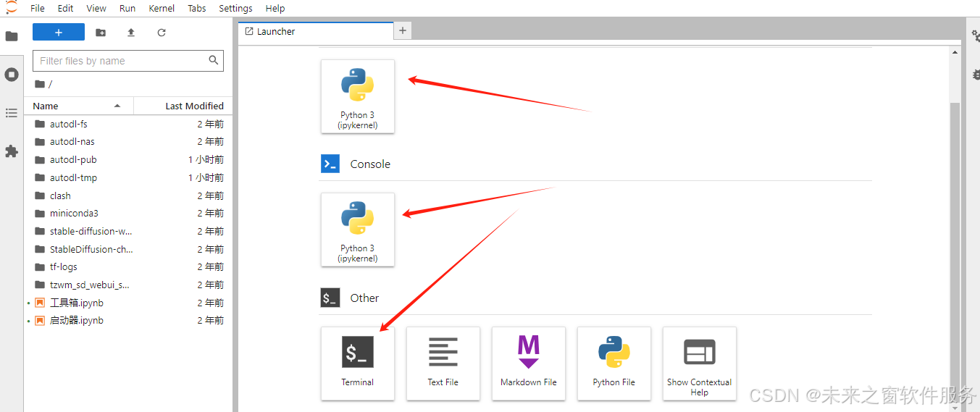Click the search magnifier in file filter
The image size is (980, 412).
[x=214, y=61]
